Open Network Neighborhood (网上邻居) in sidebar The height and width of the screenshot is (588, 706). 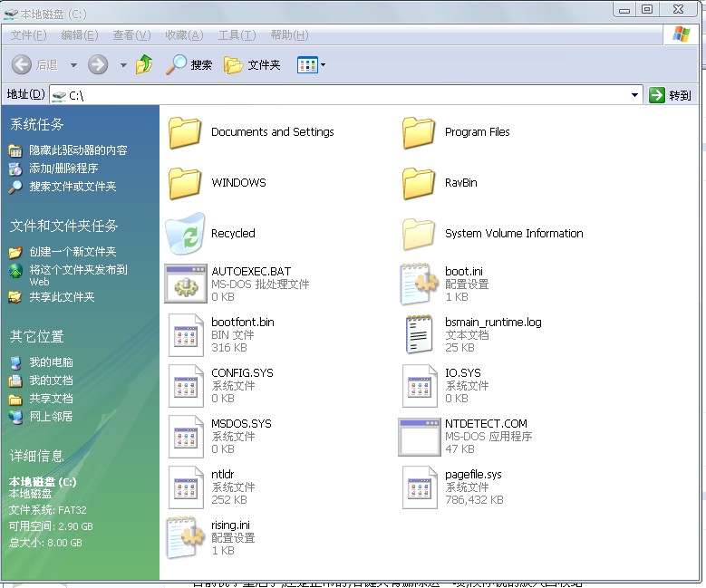51,416
